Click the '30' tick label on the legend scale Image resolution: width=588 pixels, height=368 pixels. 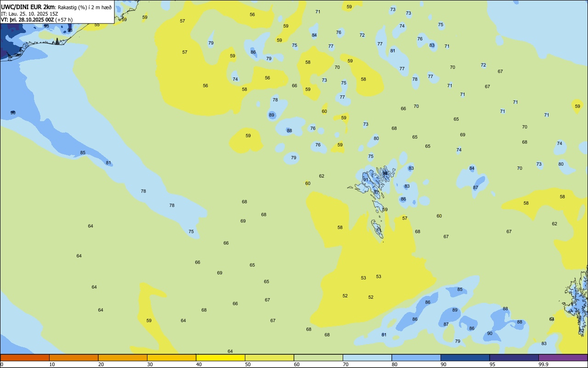[x=150, y=364]
